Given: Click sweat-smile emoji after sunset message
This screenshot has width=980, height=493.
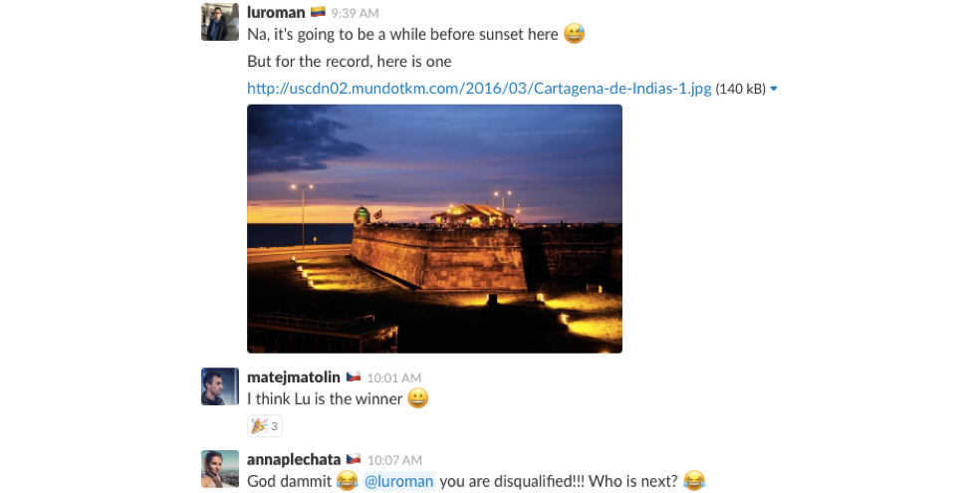Looking at the screenshot, I should coord(574,33).
